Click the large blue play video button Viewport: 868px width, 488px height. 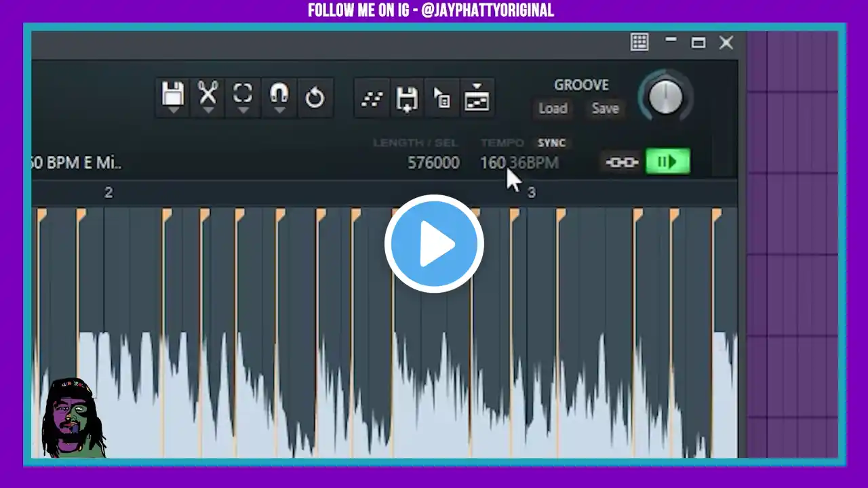[x=434, y=244]
